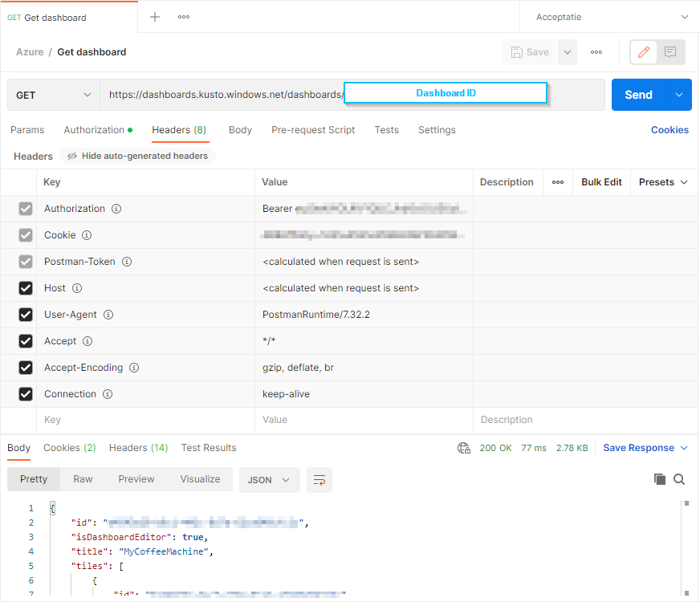Click info icon next to Authorization key
Viewport: 700px width, 602px height.
point(116,209)
